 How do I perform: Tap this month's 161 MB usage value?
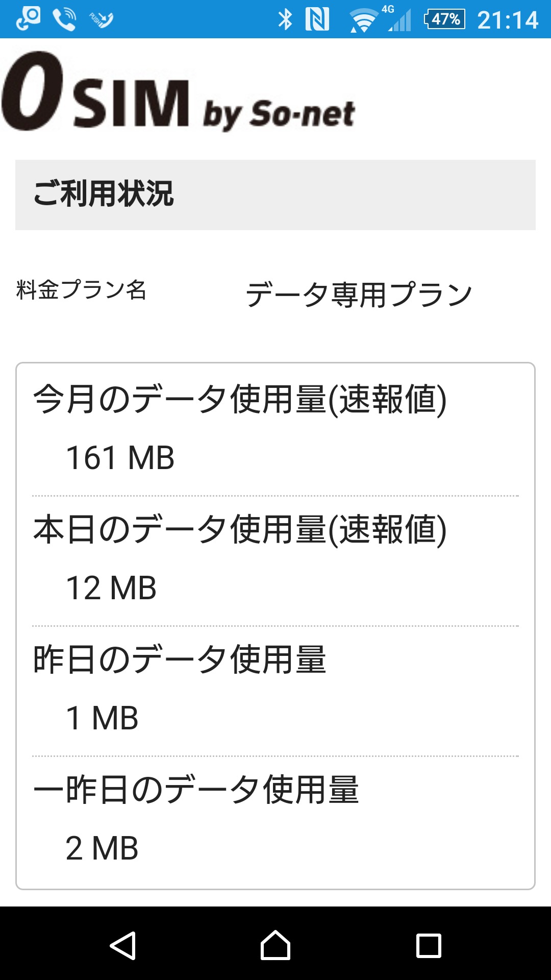[x=120, y=457]
